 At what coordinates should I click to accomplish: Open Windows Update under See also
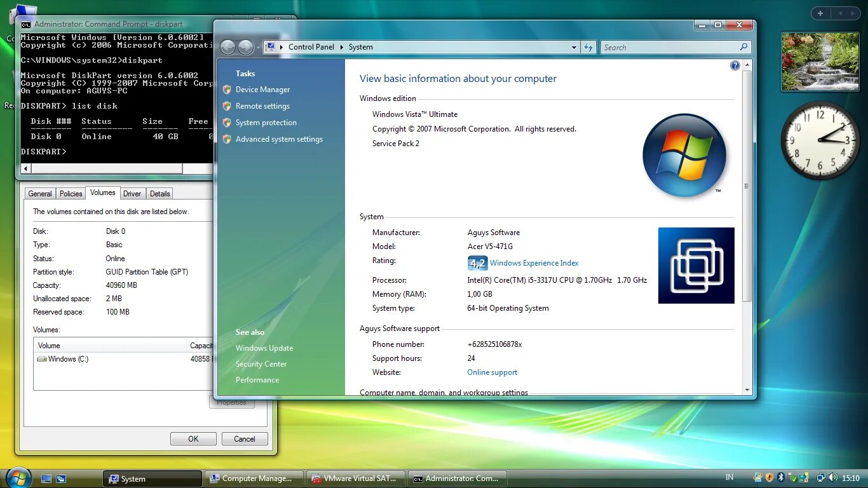coord(264,348)
